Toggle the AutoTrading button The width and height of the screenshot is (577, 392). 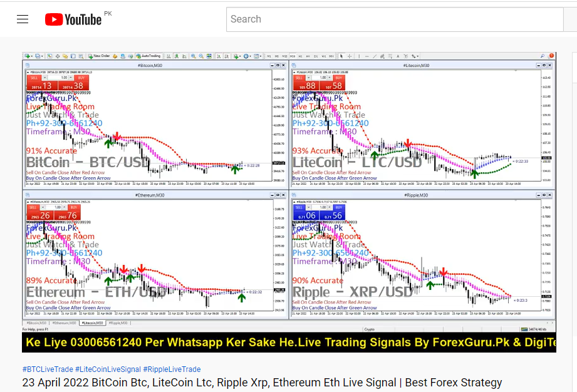[x=148, y=56]
